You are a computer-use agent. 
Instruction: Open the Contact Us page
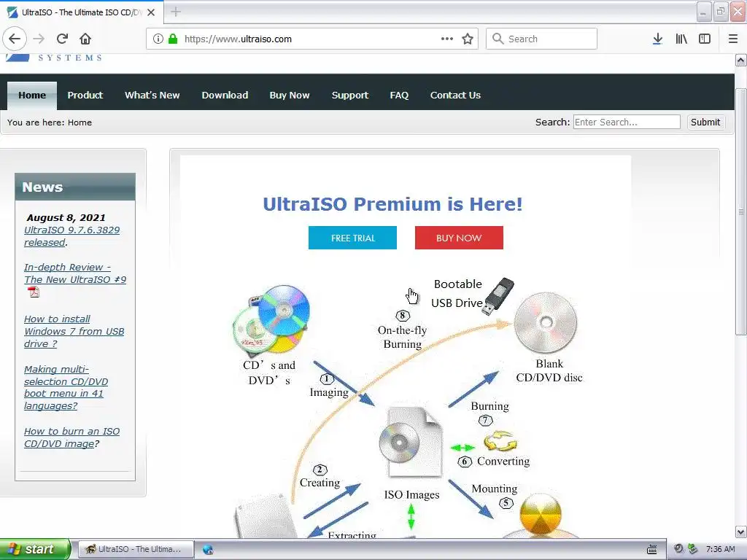coord(455,96)
